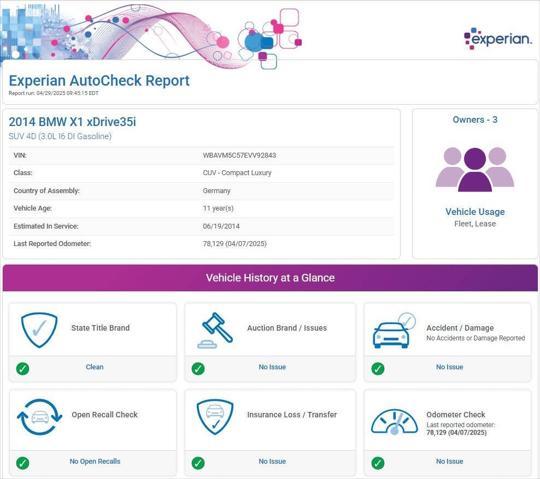The image size is (540, 479).
Task: Click green checkmark beside No Open Recalls
Action: click(23, 463)
